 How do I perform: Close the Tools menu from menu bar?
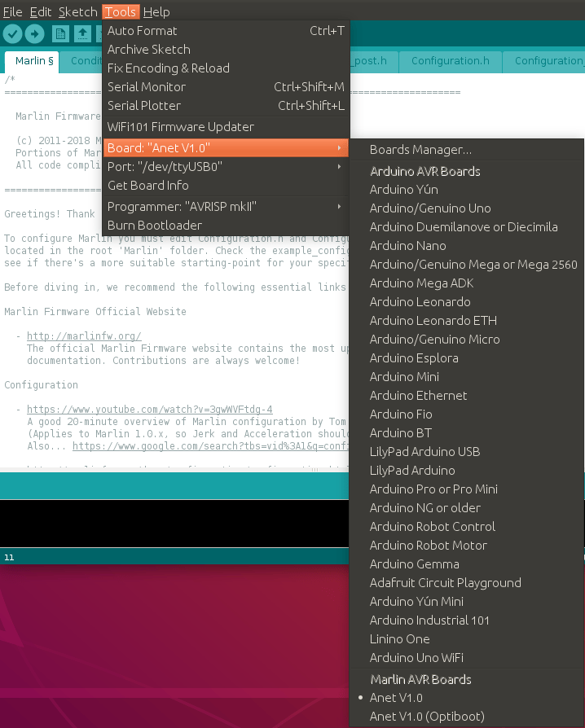point(121,11)
